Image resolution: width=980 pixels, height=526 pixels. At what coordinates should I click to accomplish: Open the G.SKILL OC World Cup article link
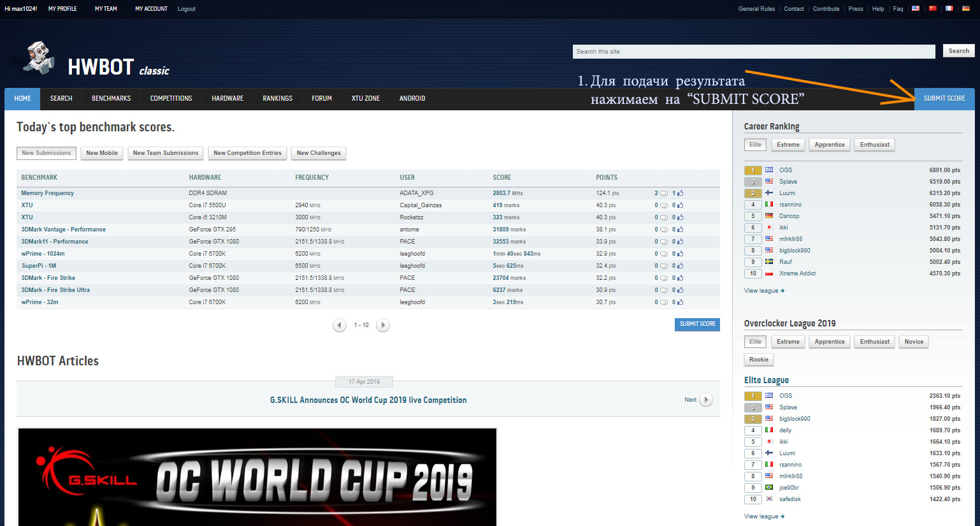pyautogui.click(x=368, y=400)
